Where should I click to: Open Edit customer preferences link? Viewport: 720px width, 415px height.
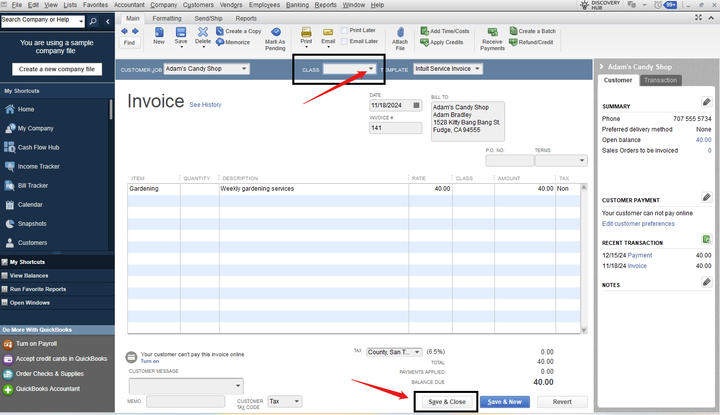click(x=638, y=224)
